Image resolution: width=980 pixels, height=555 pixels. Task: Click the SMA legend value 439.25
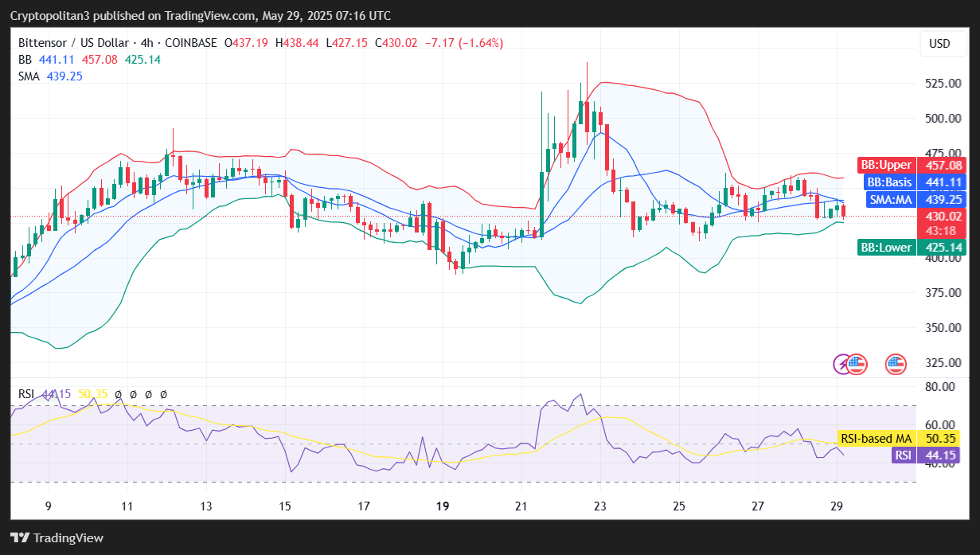pyautogui.click(x=65, y=76)
